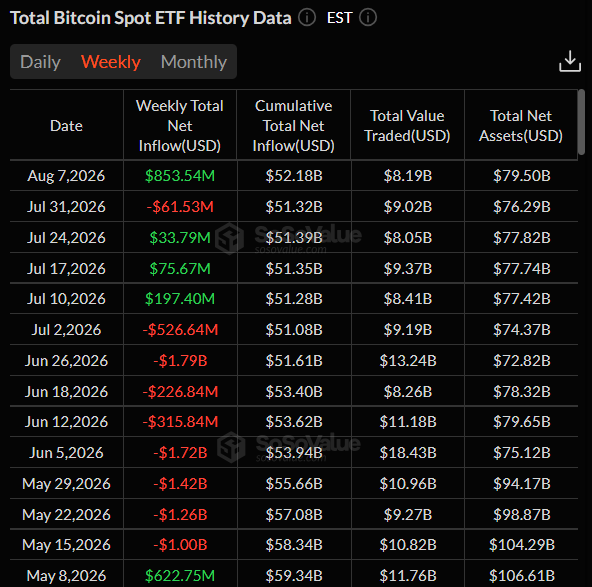
Task: Click the $853.54M weekly inflow value
Action: tap(180, 176)
